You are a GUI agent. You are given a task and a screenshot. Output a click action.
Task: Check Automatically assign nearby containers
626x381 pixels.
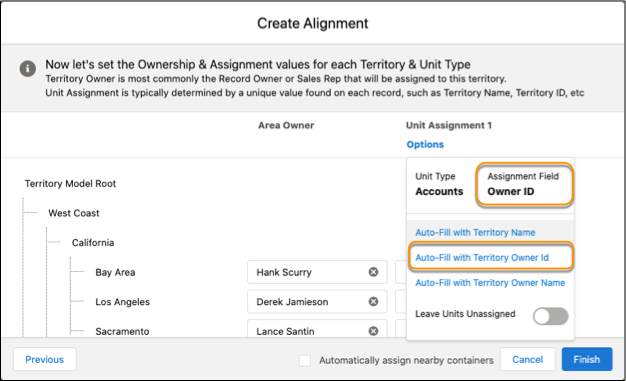pyautogui.click(x=305, y=360)
